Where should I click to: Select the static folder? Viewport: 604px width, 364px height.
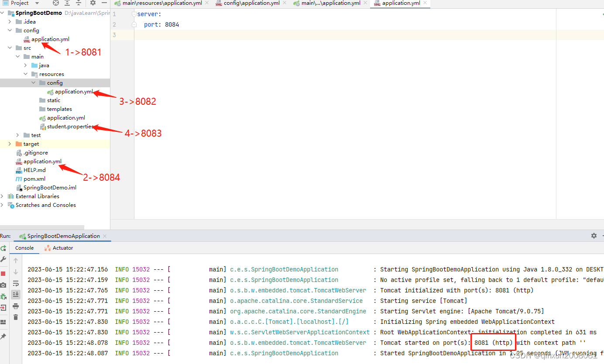[x=54, y=100]
